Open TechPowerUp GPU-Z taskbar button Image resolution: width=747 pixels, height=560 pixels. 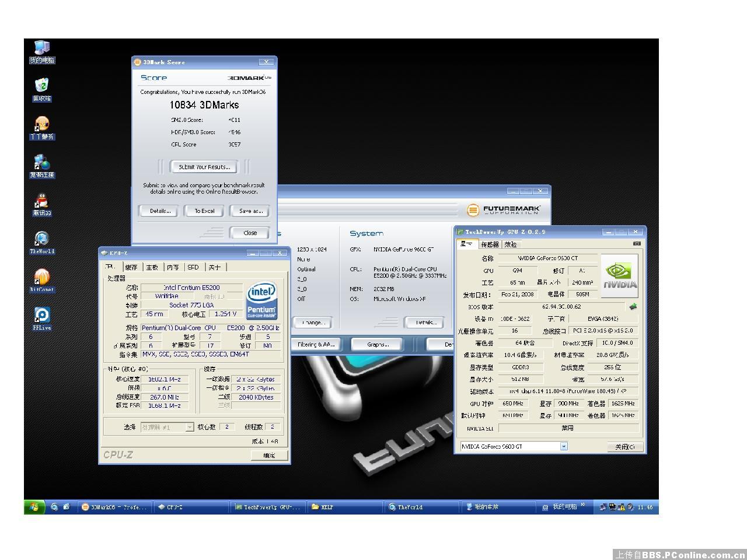[268, 507]
